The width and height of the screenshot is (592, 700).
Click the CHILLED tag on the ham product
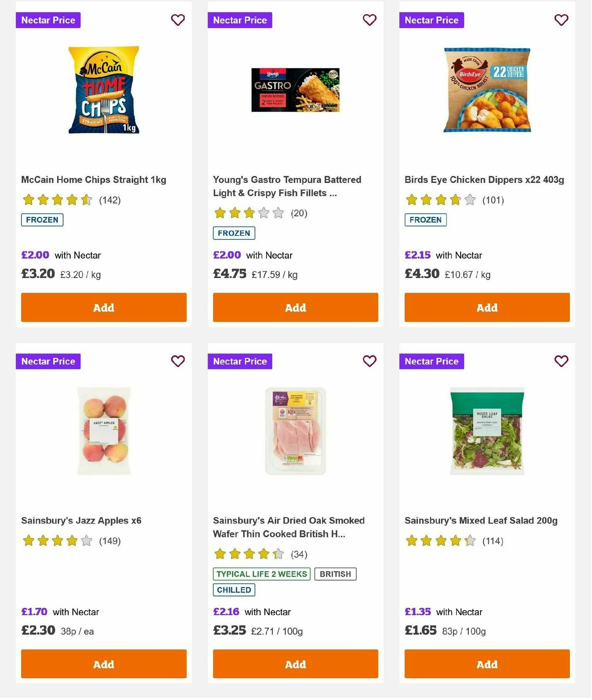[234, 590]
